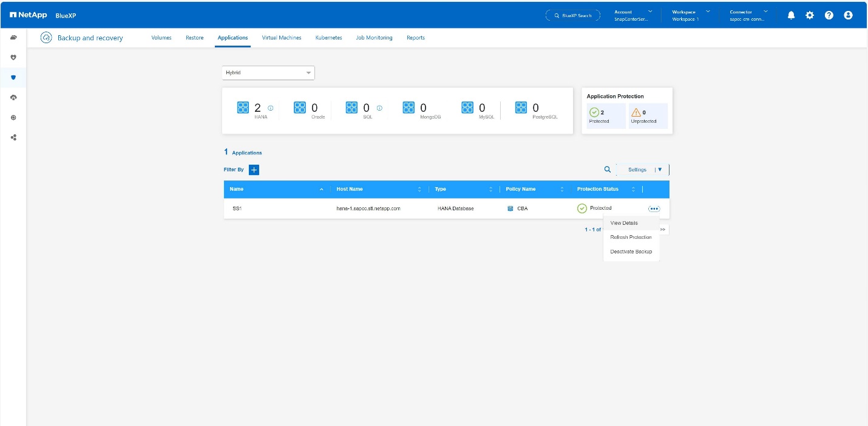Select the shield Protection icon in sidebar

(13, 78)
